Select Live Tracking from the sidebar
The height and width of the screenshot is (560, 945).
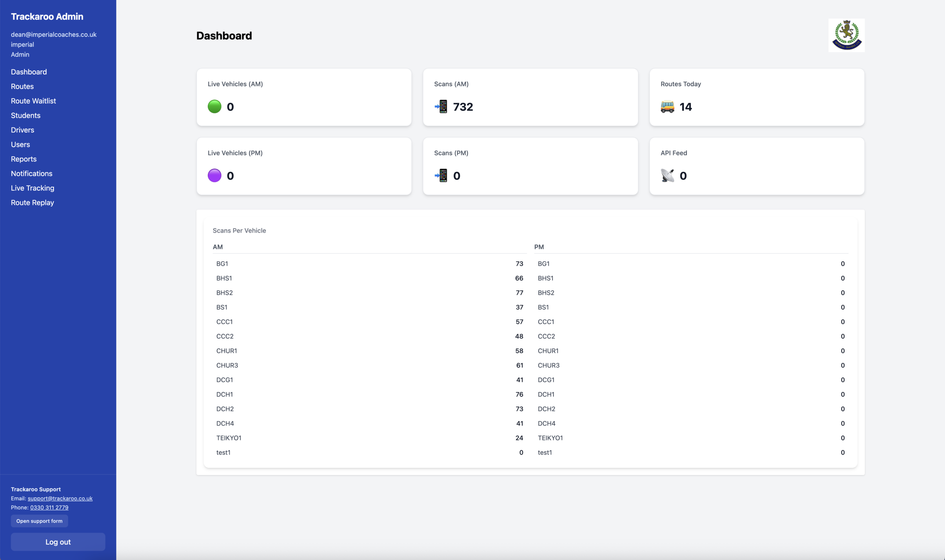pos(32,188)
